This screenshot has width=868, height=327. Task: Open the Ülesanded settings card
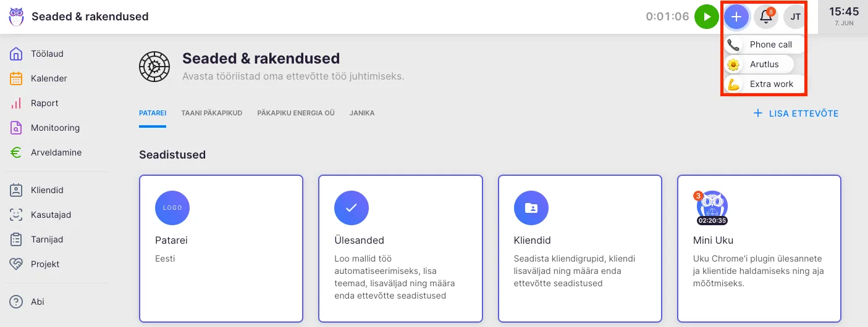coord(400,248)
